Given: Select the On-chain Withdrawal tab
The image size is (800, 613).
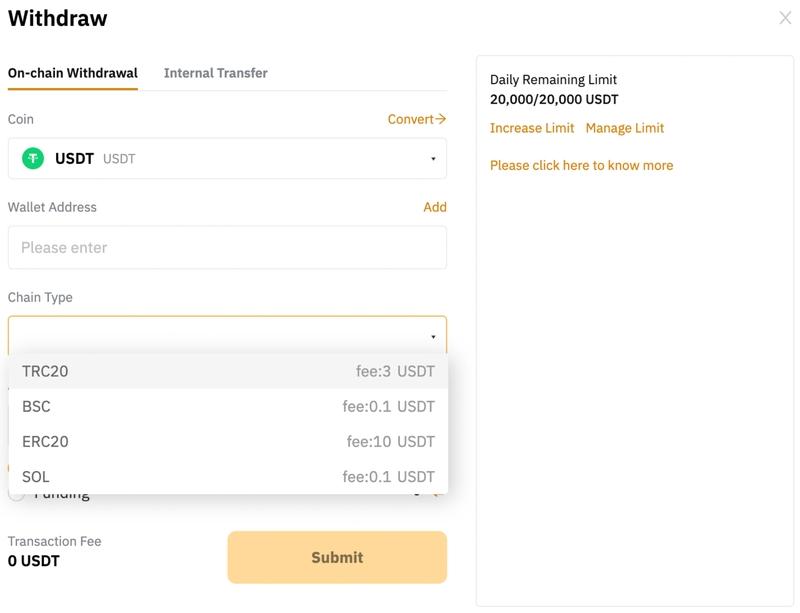Looking at the screenshot, I should (72, 73).
